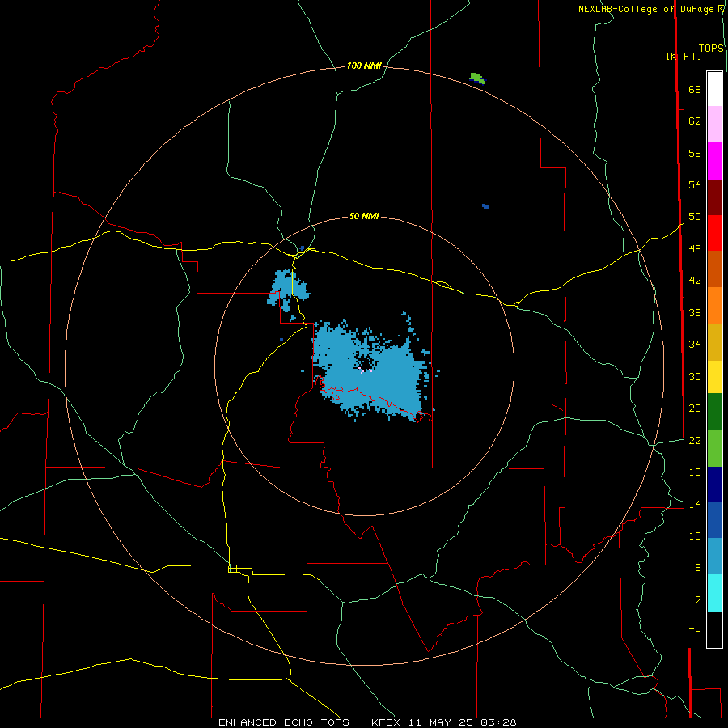Click the smaller echo cluster northwest of center

pyautogui.click(x=288, y=291)
